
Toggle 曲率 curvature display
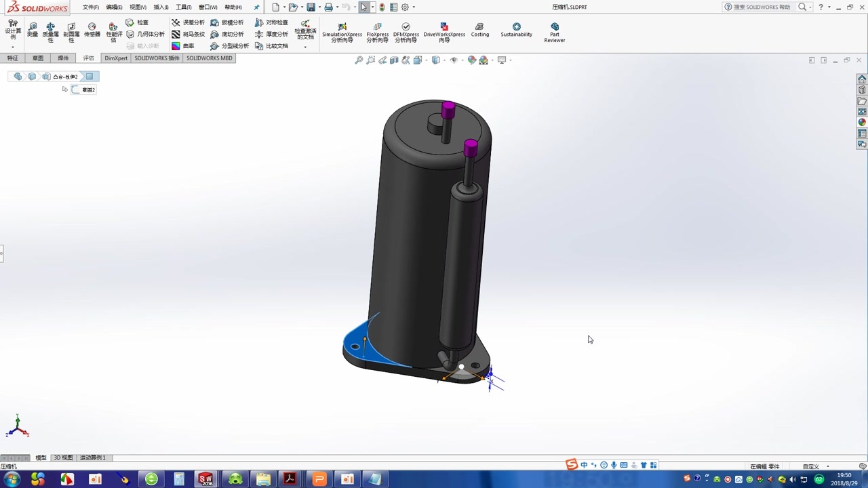(182, 46)
